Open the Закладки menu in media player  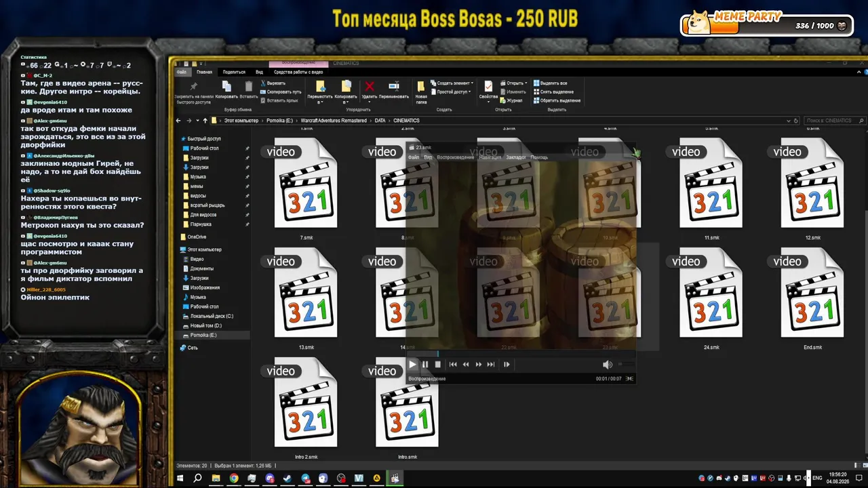point(516,157)
